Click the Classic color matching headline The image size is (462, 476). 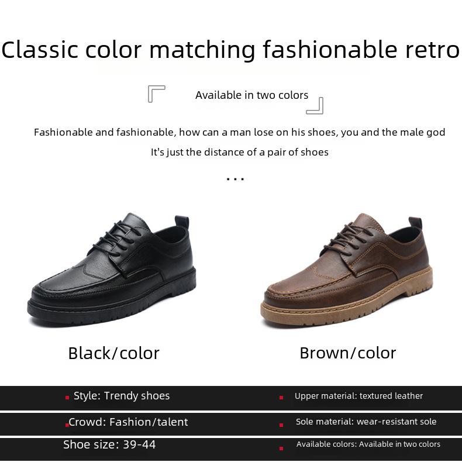pos(230,50)
